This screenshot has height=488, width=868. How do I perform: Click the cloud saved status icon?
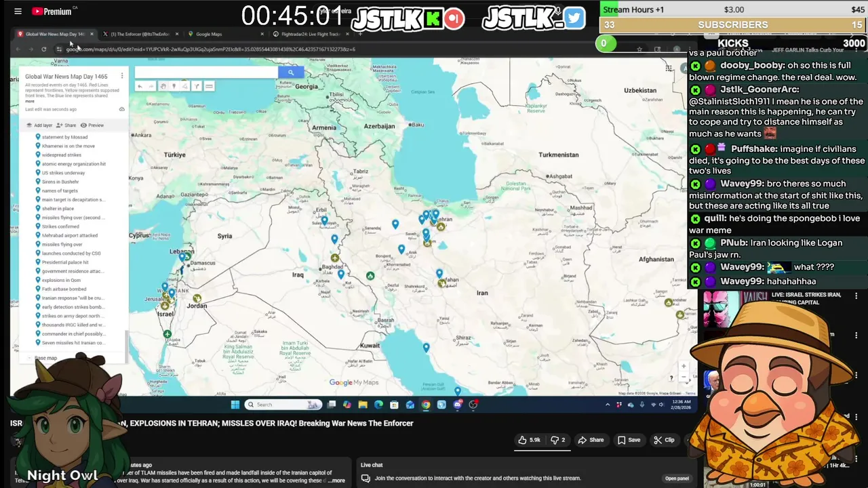tap(122, 109)
